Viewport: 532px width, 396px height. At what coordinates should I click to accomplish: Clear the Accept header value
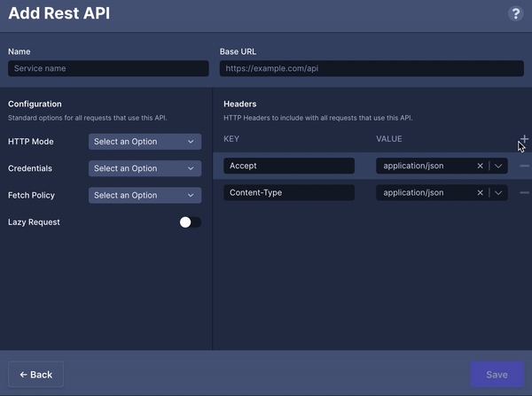[481, 166]
